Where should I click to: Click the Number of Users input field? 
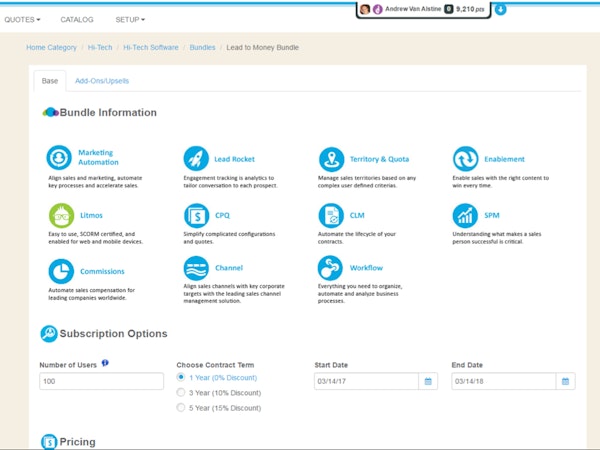(101, 381)
